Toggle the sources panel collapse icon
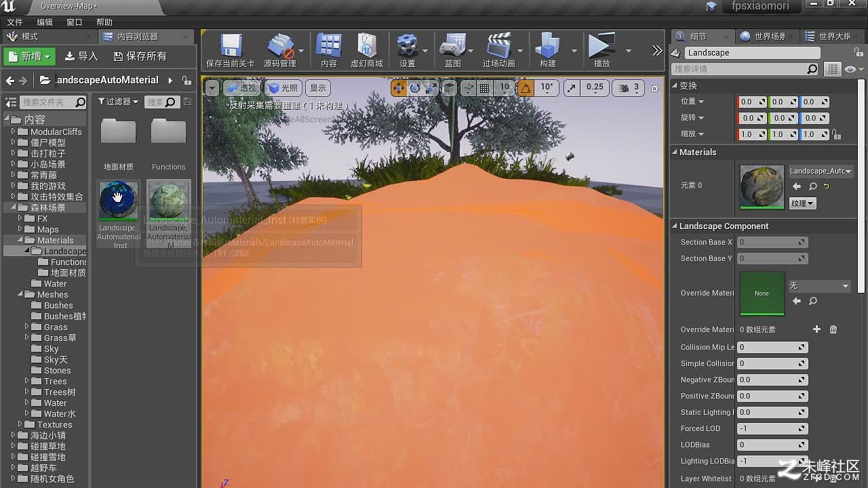 point(11,102)
